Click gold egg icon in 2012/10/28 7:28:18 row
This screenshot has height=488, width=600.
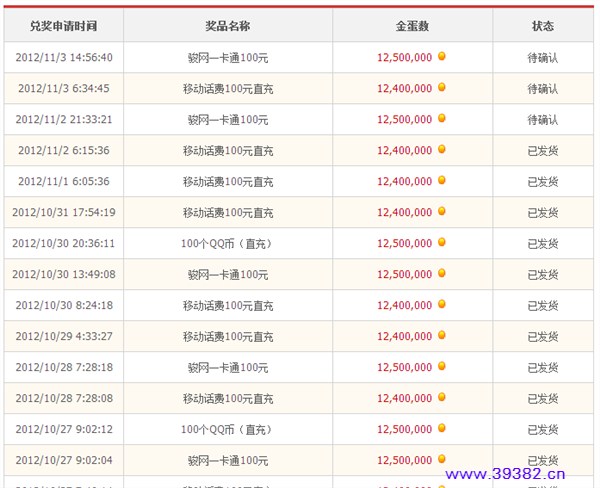pos(442,366)
